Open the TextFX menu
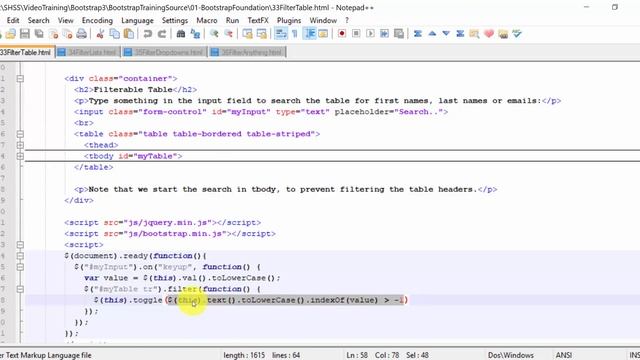 pyautogui.click(x=258, y=20)
